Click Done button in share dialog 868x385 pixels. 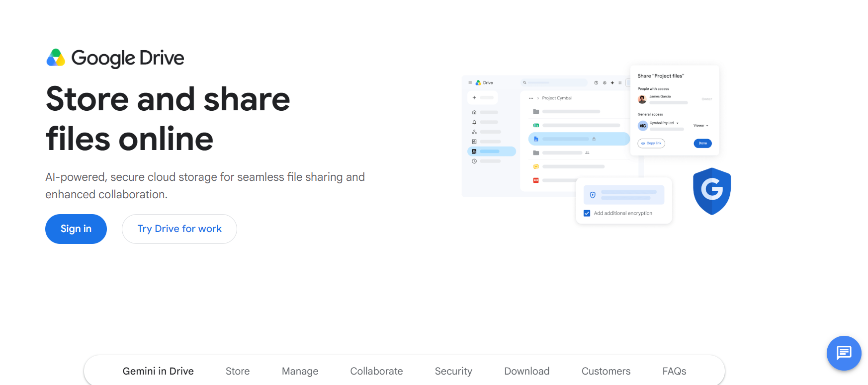click(x=702, y=143)
